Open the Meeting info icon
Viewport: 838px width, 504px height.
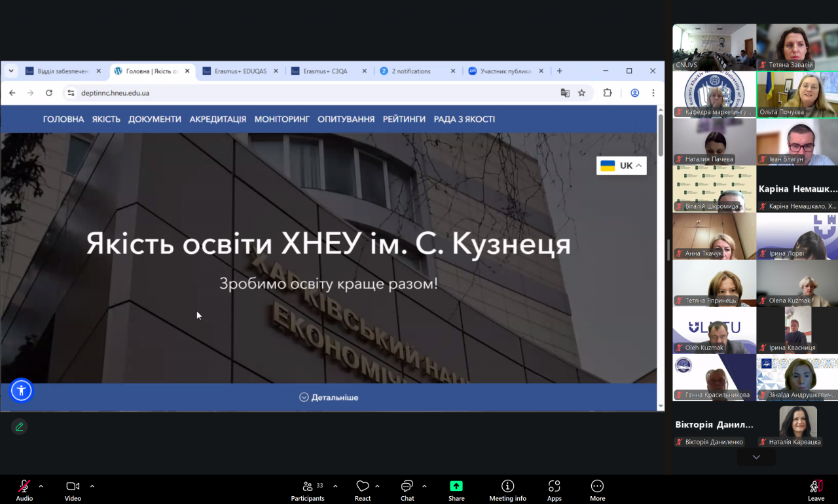[507, 486]
